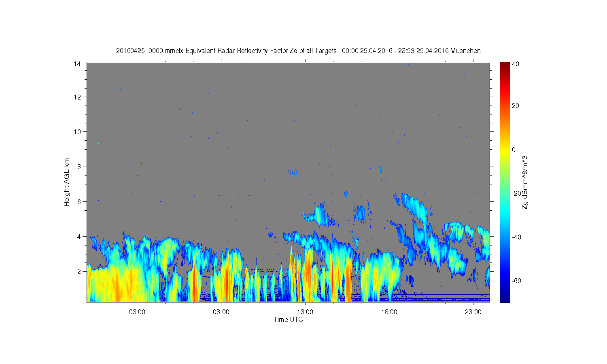Click the colorbar label '20'
607x364 pixels.
[x=516, y=106]
